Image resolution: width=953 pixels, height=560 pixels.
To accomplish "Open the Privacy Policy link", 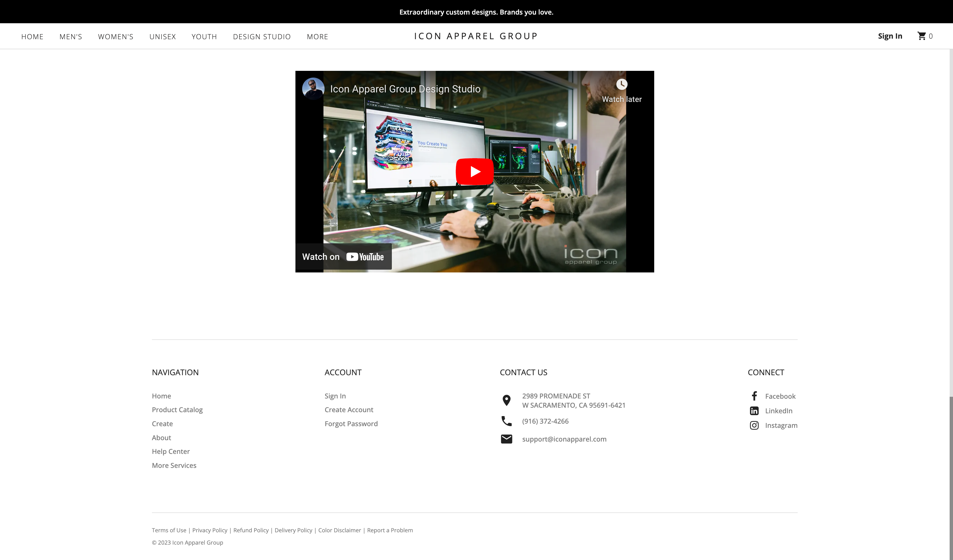I will (209, 531).
